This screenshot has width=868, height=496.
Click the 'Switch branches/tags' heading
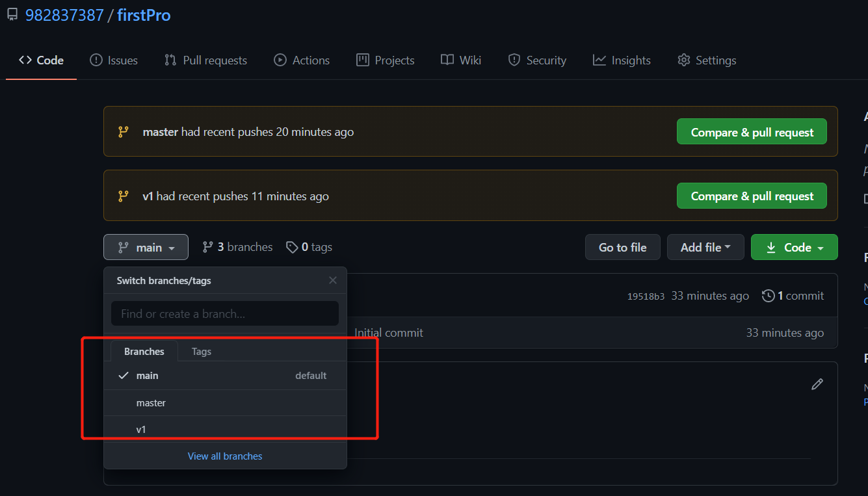click(164, 281)
